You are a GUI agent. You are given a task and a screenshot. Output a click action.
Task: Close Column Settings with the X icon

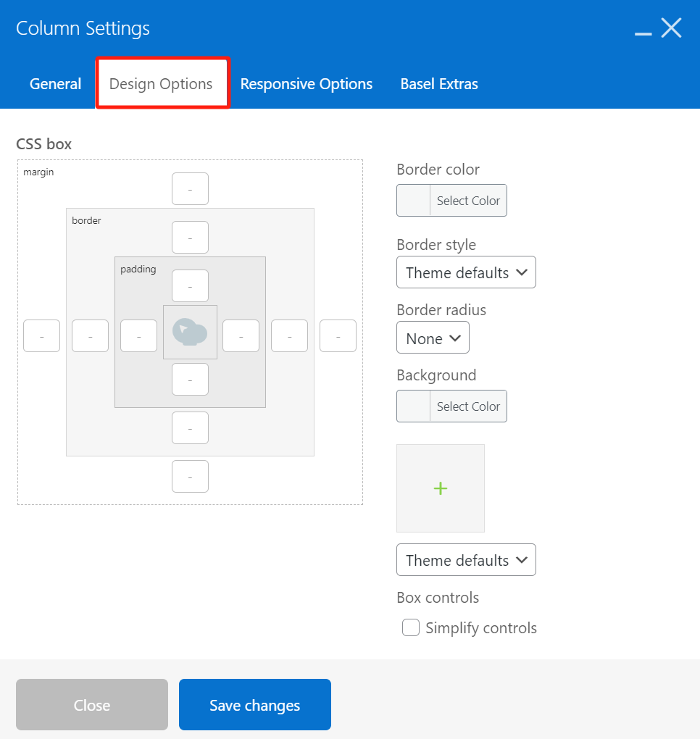point(672,28)
